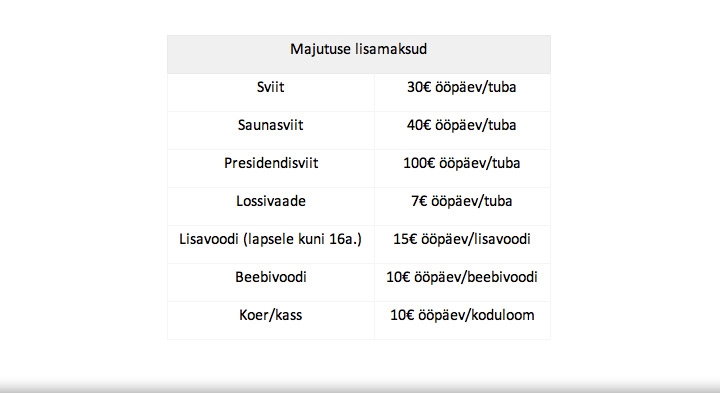Click the word 'Lisavoodi' in left column
Image resolution: width=720 pixels, height=393 pixels.
(208, 239)
